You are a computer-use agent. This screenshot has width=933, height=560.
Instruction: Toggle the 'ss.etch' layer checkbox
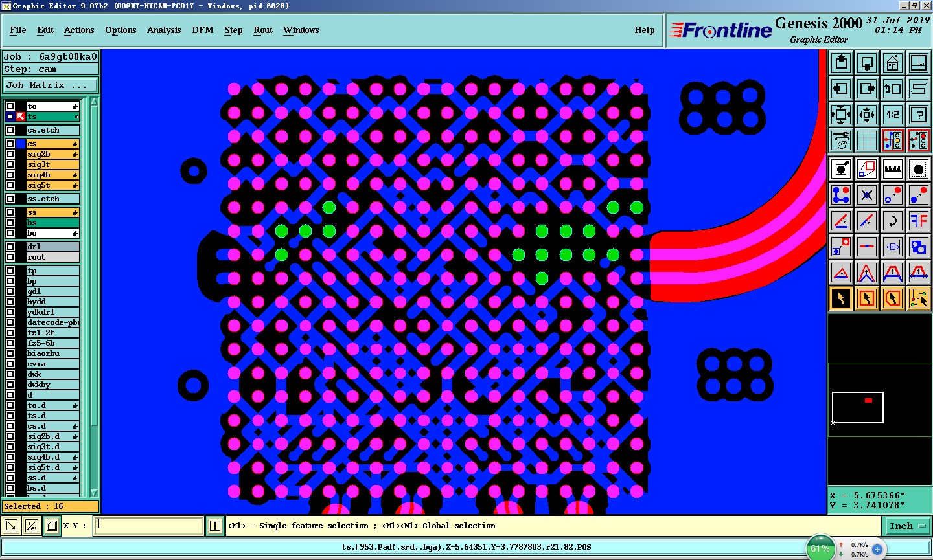(10, 199)
